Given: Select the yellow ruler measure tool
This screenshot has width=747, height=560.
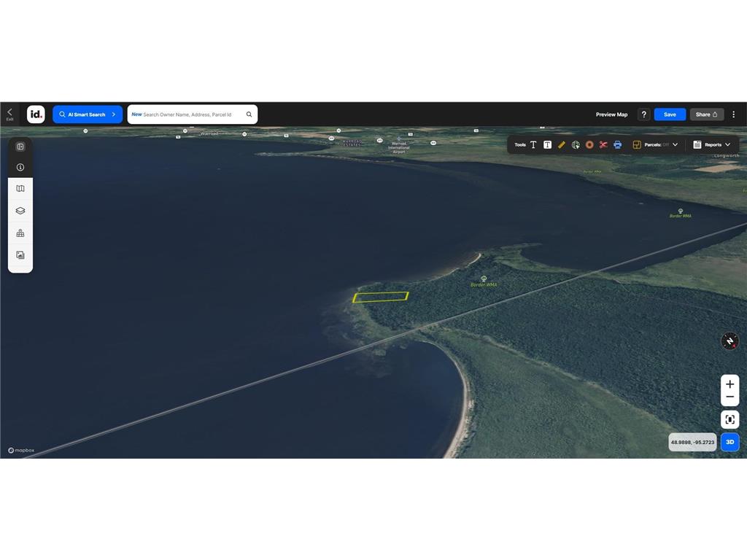Looking at the screenshot, I should tap(562, 145).
